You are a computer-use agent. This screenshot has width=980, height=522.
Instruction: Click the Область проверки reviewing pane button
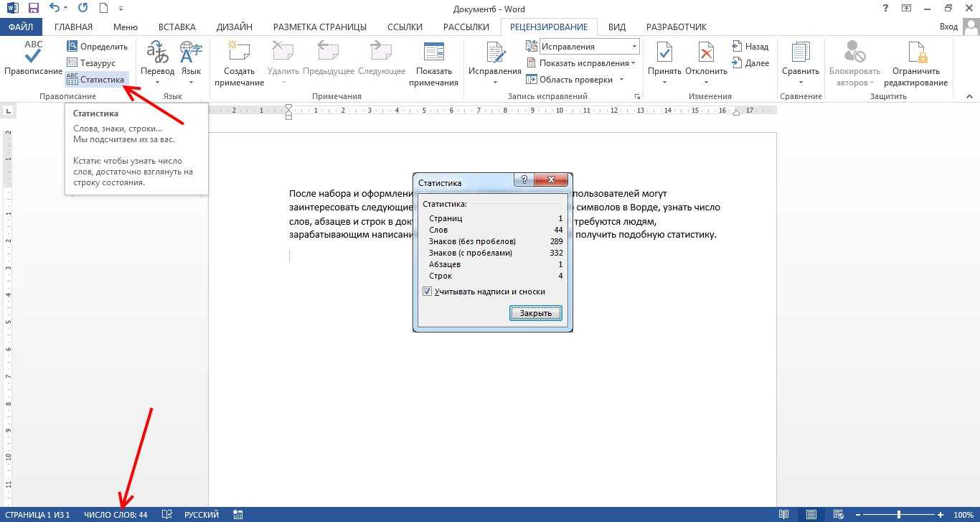coord(570,80)
